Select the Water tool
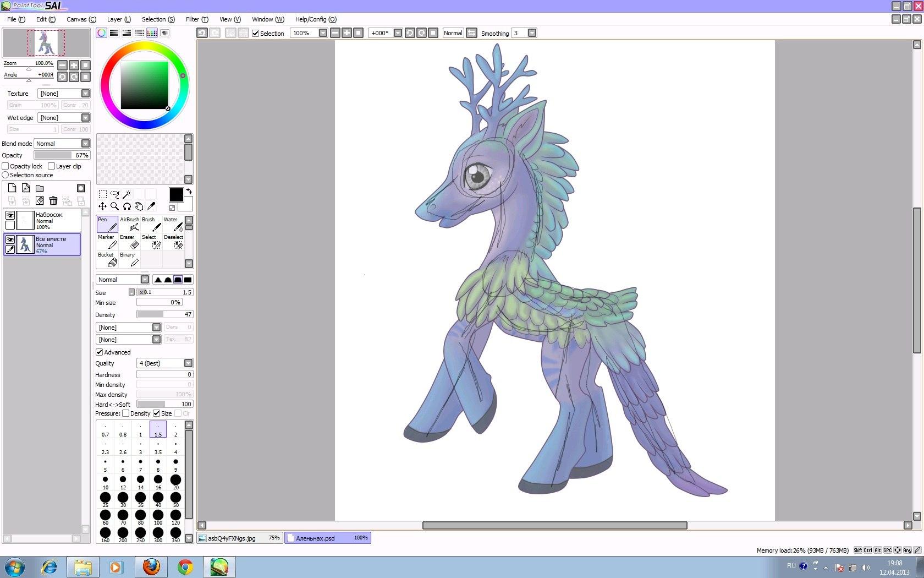 (x=173, y=224)
